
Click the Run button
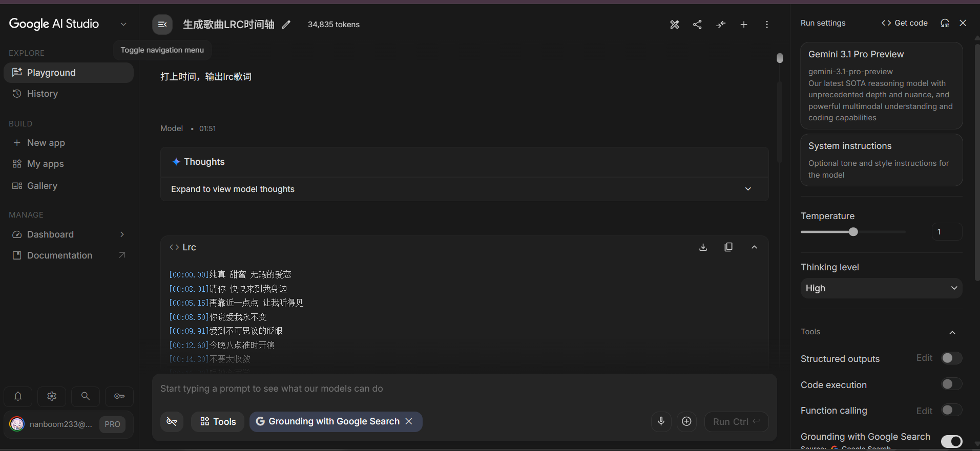click(x=736, y=422)
